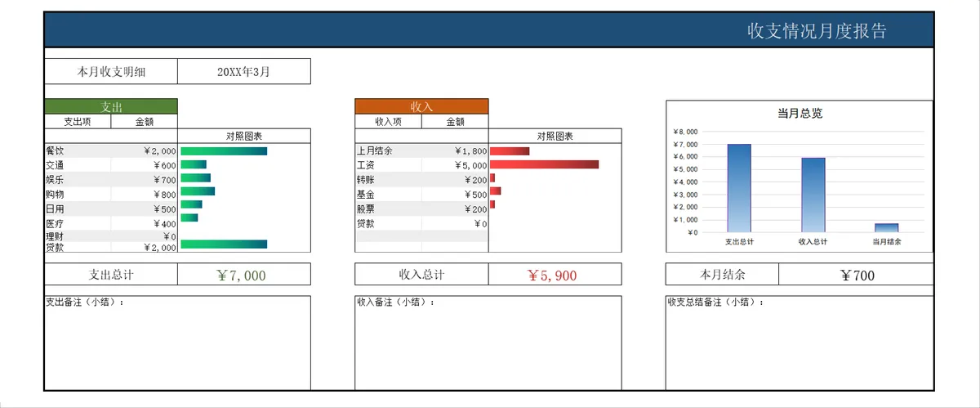Select the 理财 expense item cell
The image size is (980, 408).
78,236
